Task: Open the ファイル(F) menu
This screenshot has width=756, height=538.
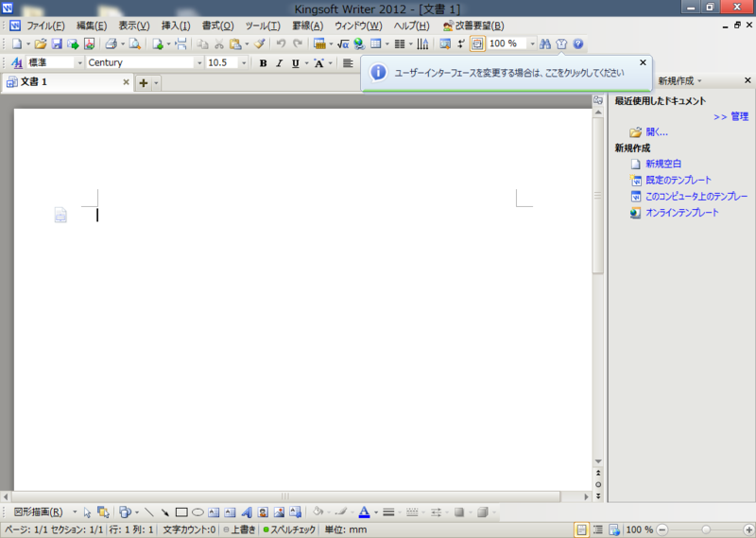Action: 45,26
